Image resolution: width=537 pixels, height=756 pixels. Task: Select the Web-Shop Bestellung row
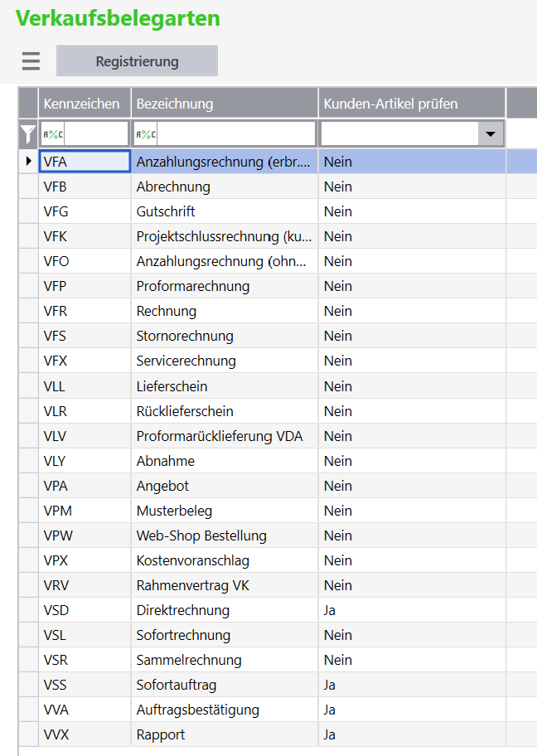[201, 535]
